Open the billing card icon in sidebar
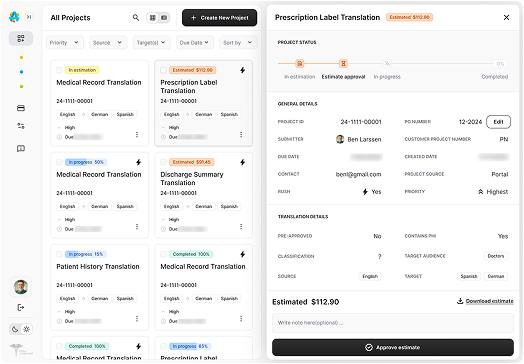Screen dimensions: 524x364 (x=21, y=108)
